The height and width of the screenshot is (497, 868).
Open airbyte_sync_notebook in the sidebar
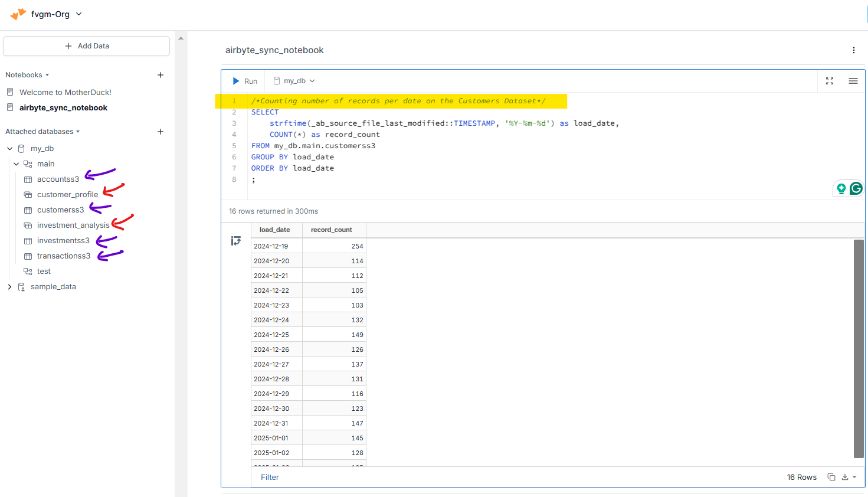pyautogui.click(x=64, y=107)
